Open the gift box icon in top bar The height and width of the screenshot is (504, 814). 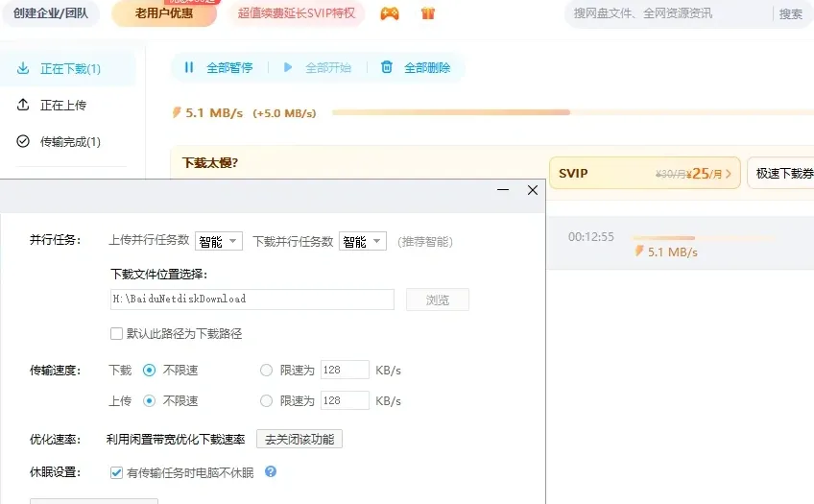click(428, 13)
